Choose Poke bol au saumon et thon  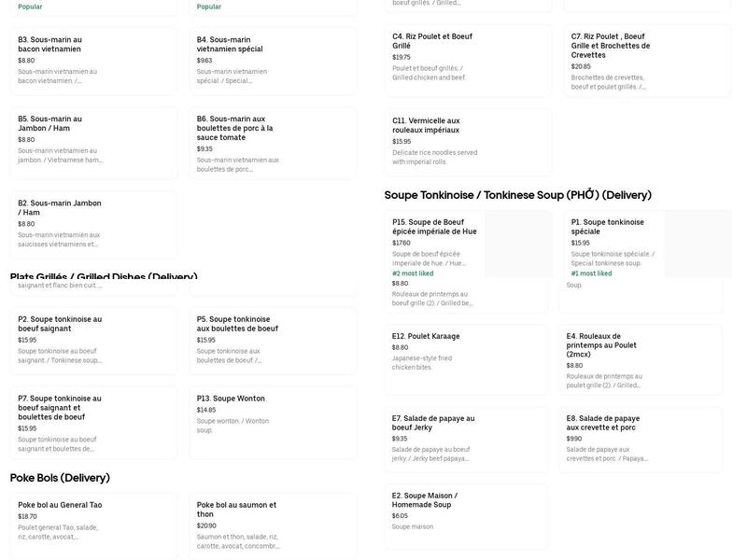pyautogui.click(x=273, y=525)
